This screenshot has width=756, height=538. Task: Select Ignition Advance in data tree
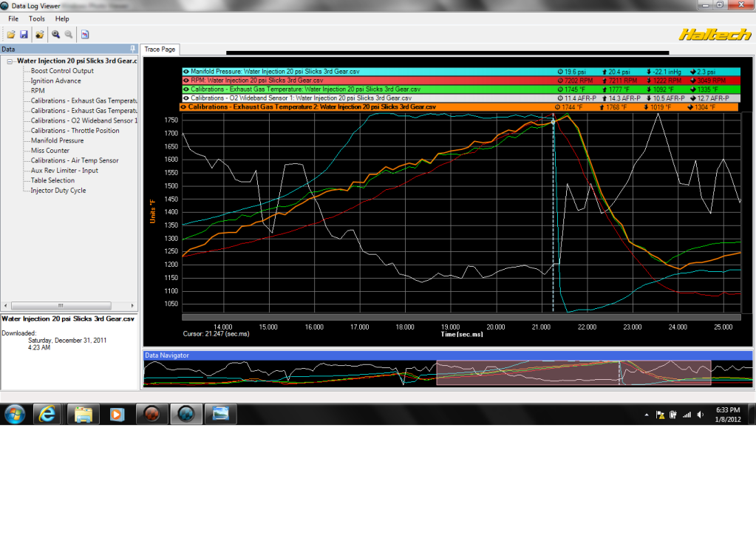point(56,81)
